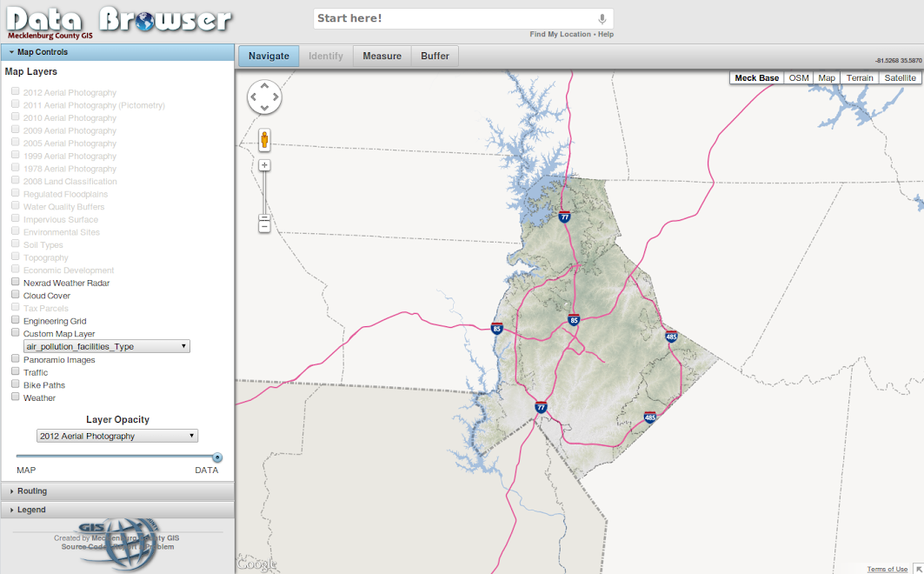Collapse the Map Controls panel
The height and width of the screenshot is (574, 924).
[118, 52]
